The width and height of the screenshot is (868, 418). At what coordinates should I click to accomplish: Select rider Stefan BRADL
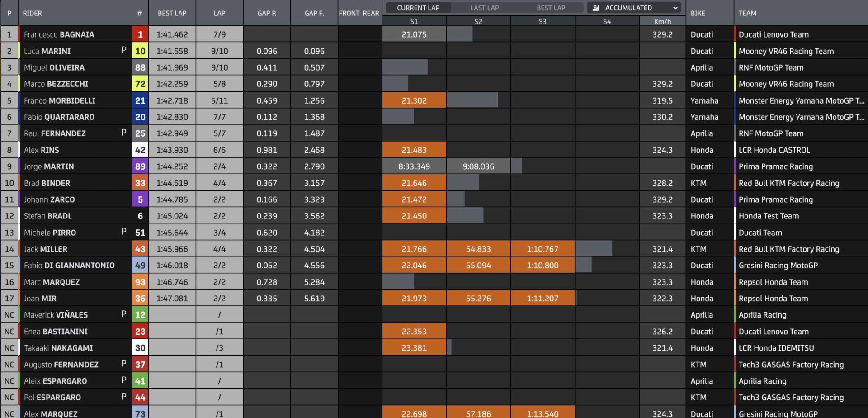pos(47,216)
